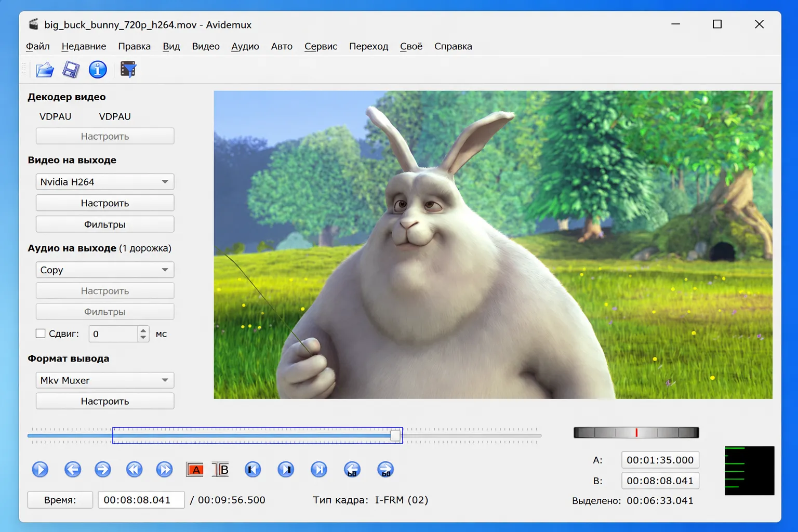The width and height of the screenshot is (798, 532).
Task: Click Настроить under Видео на выходе
Action: pos(105,203)
